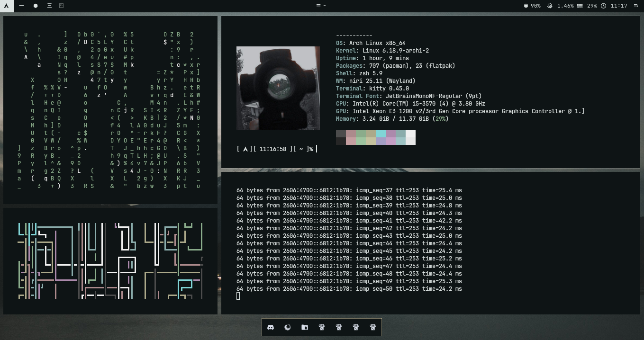The height and width of the screenshot is (340, 644).
Task: Switch to workspace 四 in top bar
Action: (x=62, y=6)
